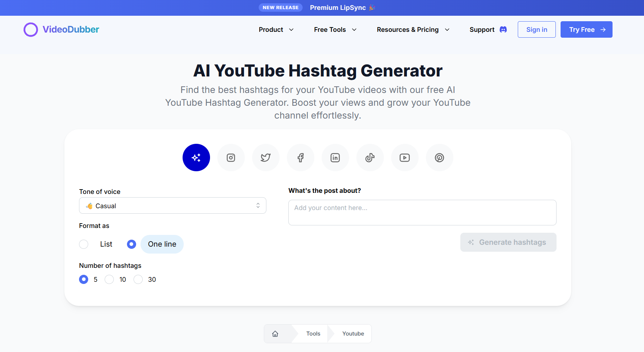Click the Sign in button
Image resolution: width=644 pixels, height=352 pixels.
537,30
